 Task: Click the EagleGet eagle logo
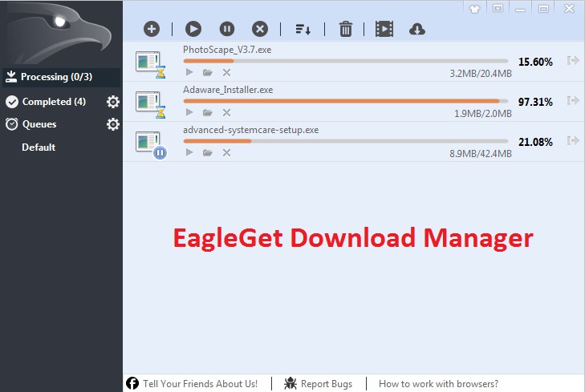pyautogui.click(x=59, y=34)
